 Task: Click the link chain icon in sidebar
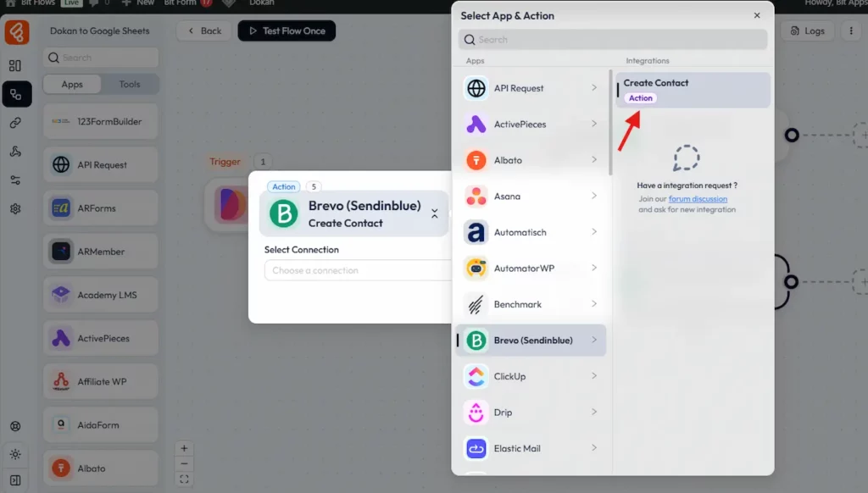[15, 123]
